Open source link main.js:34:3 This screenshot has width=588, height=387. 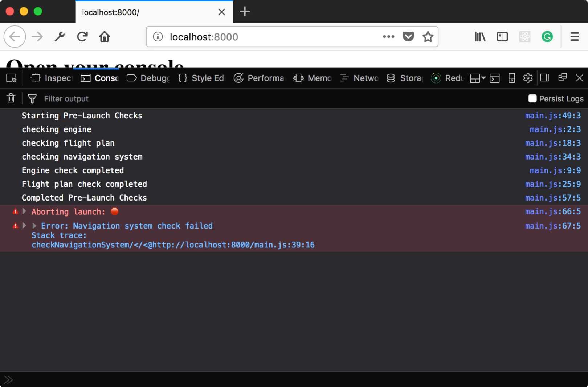click(553, 157)
